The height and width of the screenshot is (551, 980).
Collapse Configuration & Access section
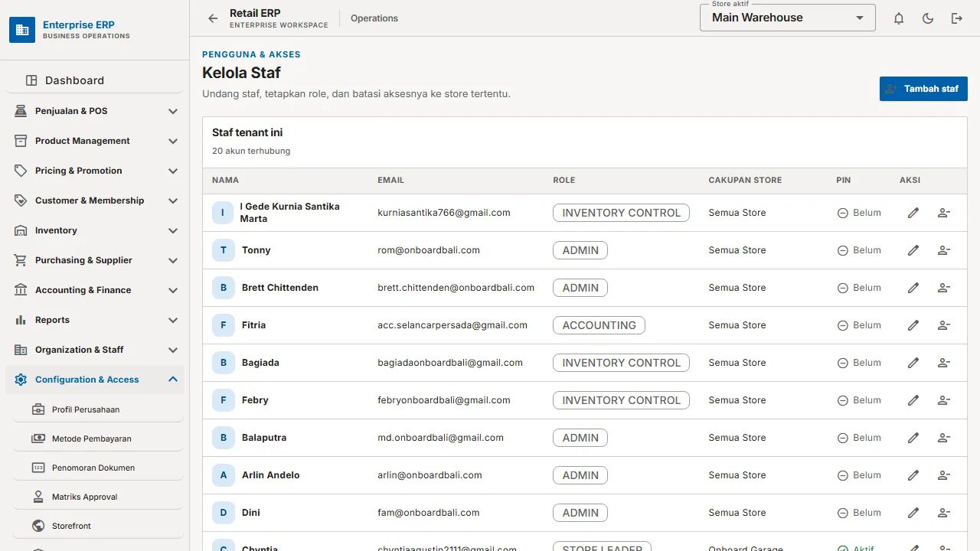coord(95,380)
